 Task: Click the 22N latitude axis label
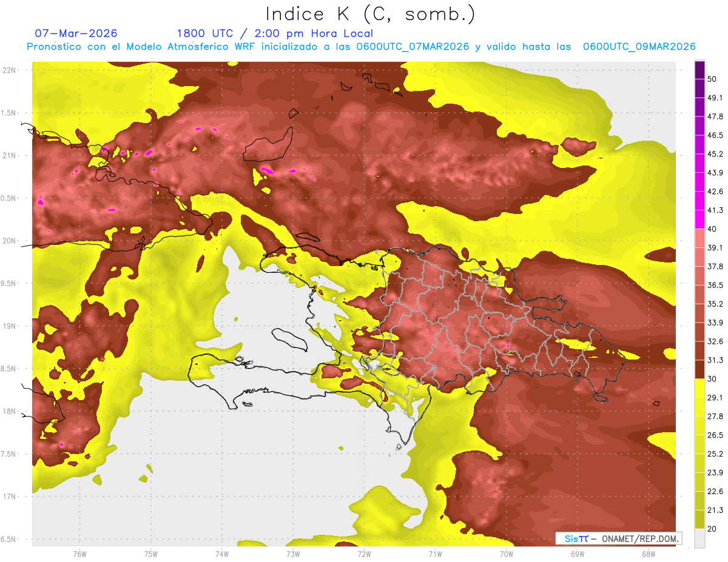[x=9, y=70]
